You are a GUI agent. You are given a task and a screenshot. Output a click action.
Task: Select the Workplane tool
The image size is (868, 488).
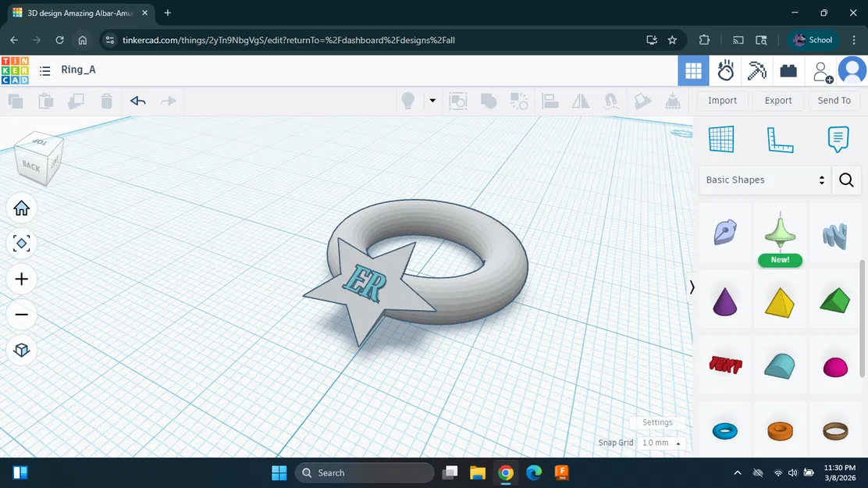click(721, 139)
